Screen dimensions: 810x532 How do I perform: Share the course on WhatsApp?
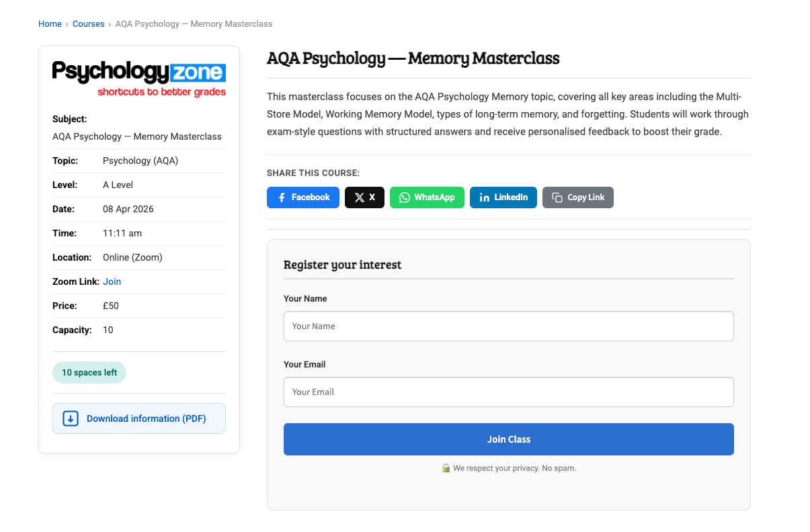(x=427, y=197)
